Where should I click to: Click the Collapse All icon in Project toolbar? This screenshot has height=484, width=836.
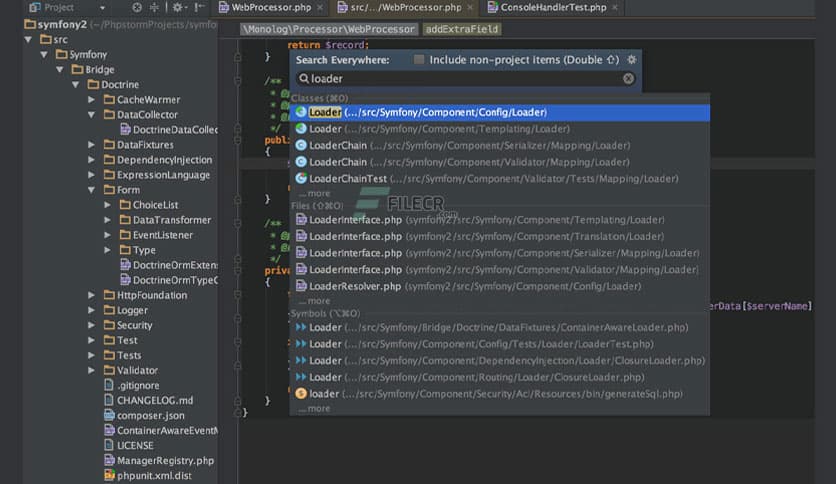[x=155, y=7]
